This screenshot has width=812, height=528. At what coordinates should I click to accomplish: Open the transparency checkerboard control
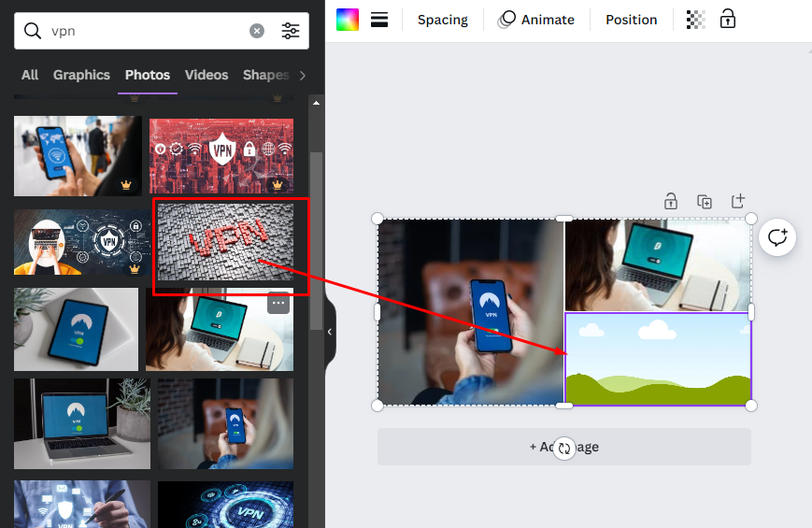(x=695, y=20)
